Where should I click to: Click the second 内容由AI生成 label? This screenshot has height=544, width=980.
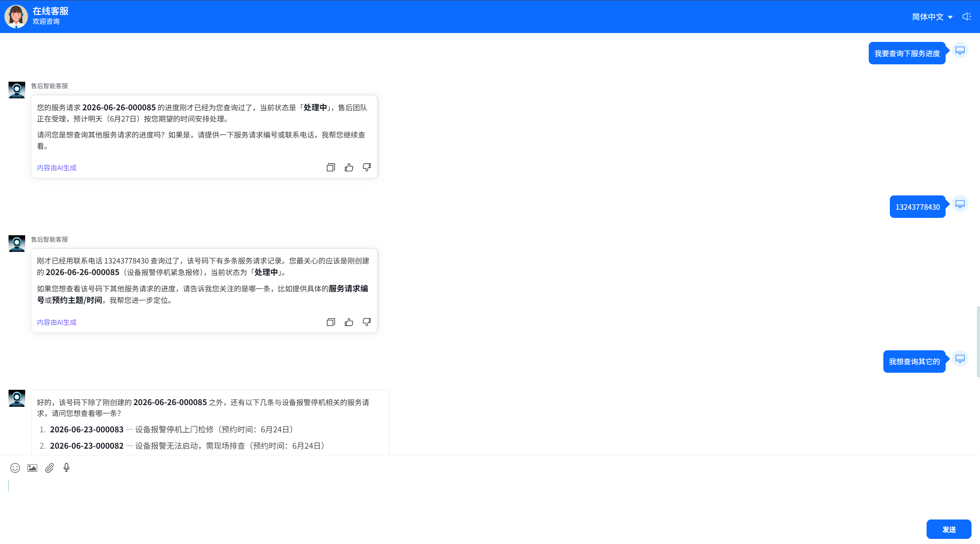point(57,322)
